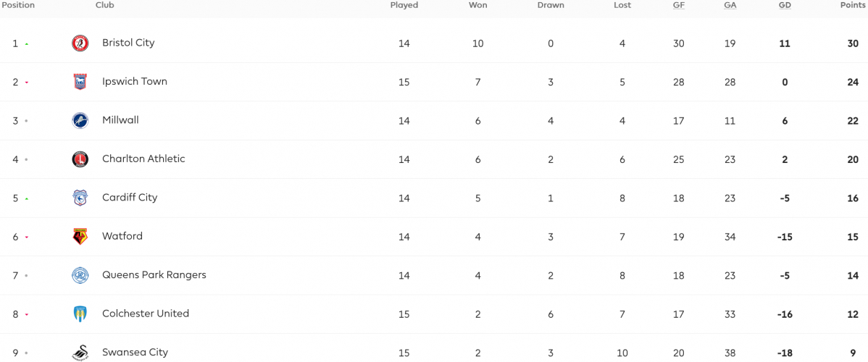The width and height of the screenshot is (868, 362).
Task: Click the green up arrow beside position 1
Action: [26, 43]
